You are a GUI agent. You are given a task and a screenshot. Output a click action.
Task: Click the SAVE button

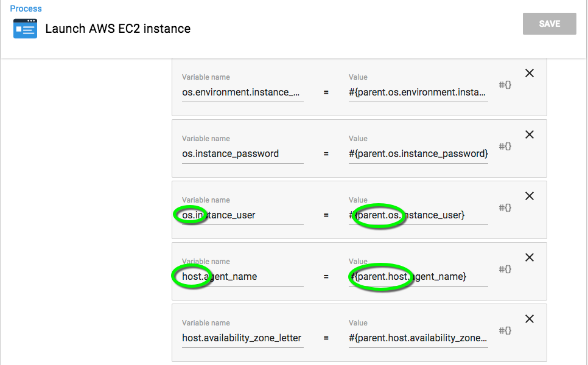click(550, 24)
